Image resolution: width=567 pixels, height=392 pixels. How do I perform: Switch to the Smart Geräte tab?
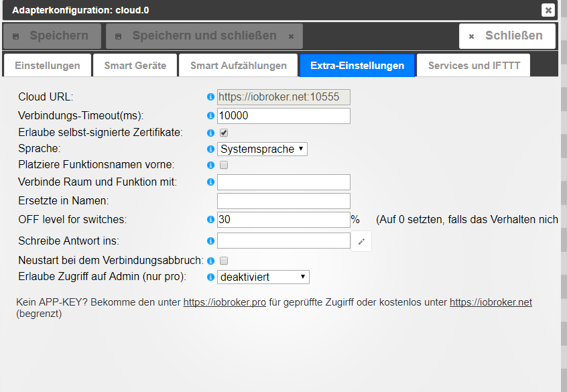click(135, 66)
